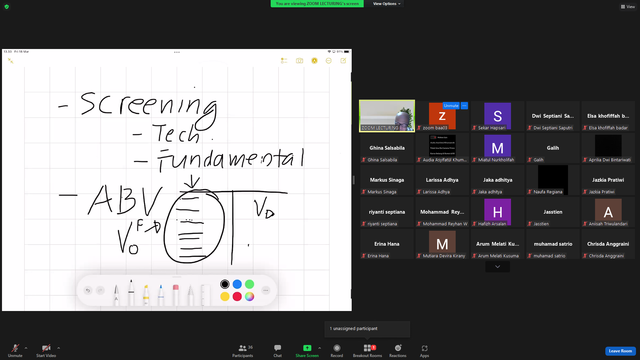
Task: Start recording with the Record icon
Action: point(337,348)
